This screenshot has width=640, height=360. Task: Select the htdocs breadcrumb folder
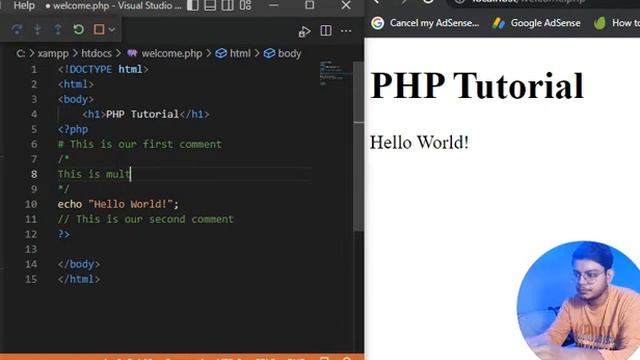click(x=96, y=53)
